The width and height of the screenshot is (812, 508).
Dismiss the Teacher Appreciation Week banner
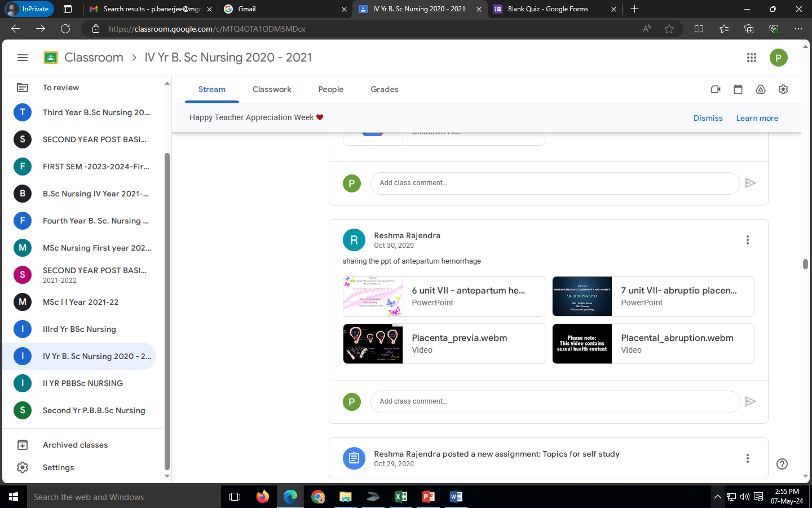coord(708,118)
